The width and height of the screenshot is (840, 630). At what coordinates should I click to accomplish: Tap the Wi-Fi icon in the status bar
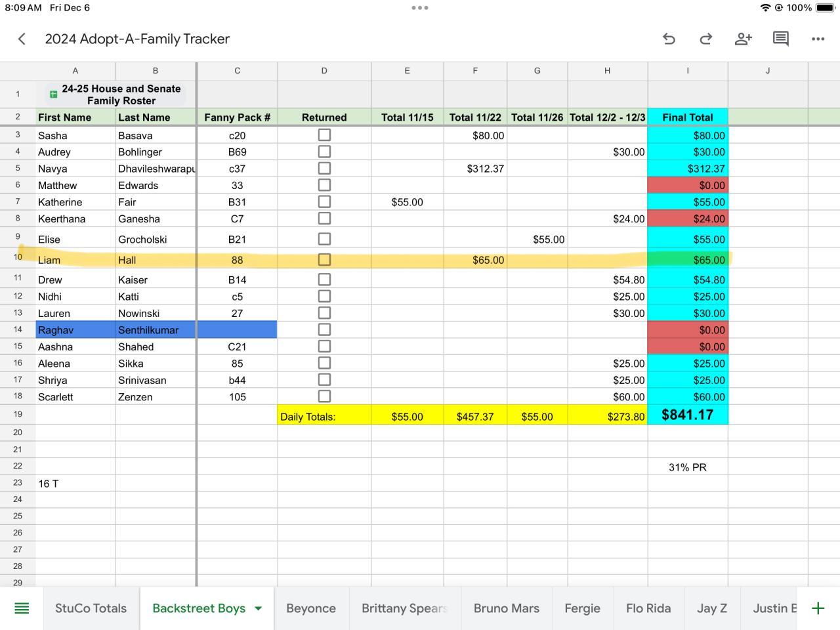pos(765,8)
